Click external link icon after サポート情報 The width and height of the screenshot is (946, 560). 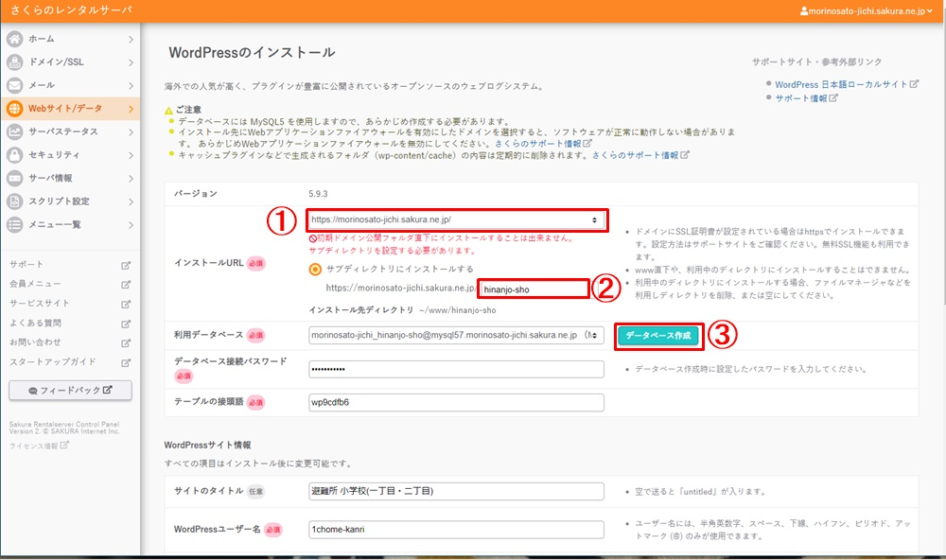833,97
